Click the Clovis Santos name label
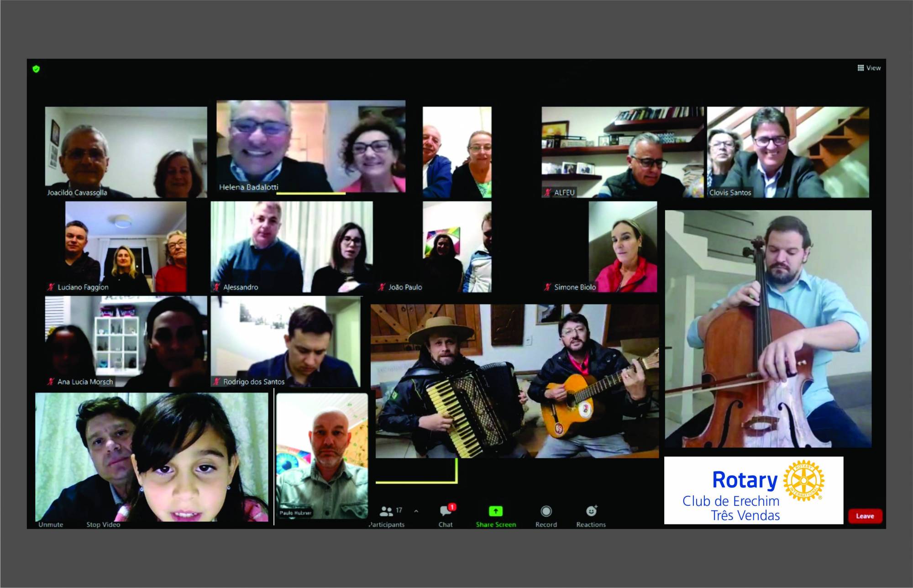This screenshot has width=913, height=588. (730, 193)
